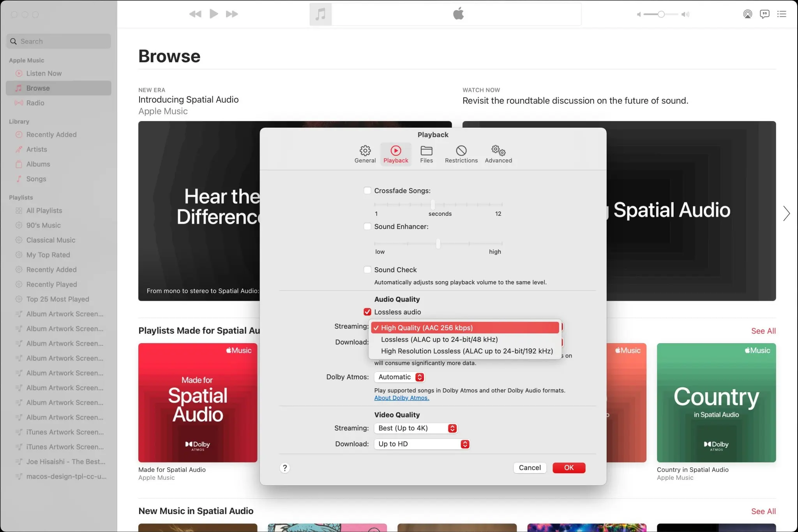Image resolution: width=798 pixels, height=532 pixels.
Task: Open the Advanced preferences pane
Action: (x=498, y=154)
